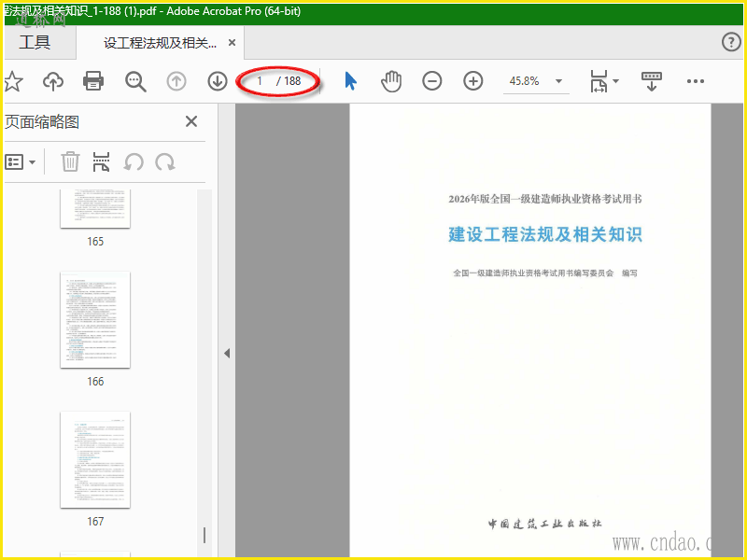
Task: Select the page 167 thumbnail
Action: pyautogui.click(x=95, y=460)
